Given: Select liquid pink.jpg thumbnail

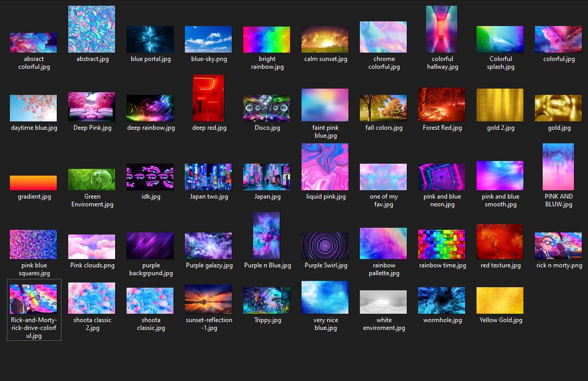Looking at the screenshot, I should pyautogui.click(x=325, y=167).
